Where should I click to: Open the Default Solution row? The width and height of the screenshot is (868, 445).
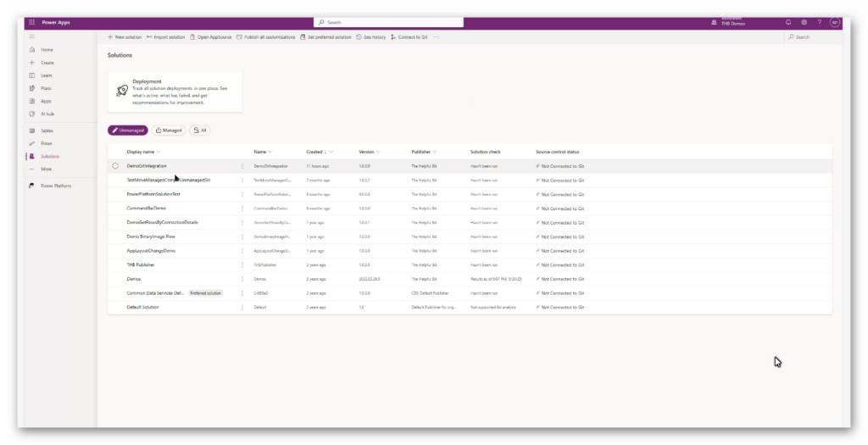tap(142, 307)
